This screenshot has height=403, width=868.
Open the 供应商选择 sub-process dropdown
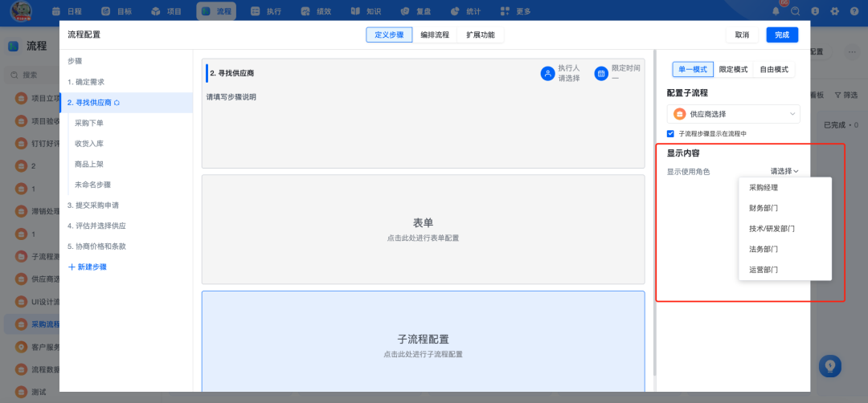tap(733, 114)
